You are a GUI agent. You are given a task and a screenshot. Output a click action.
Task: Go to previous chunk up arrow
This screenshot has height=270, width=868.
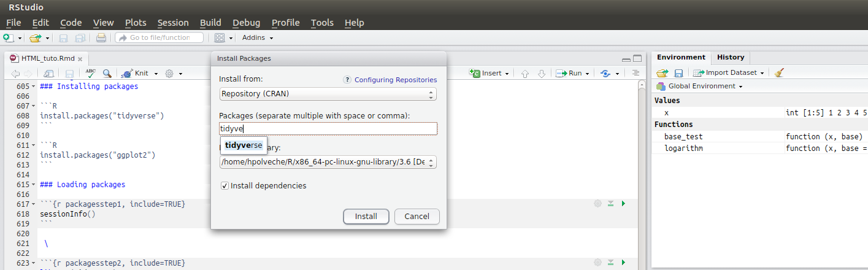(x=524, y=74)
